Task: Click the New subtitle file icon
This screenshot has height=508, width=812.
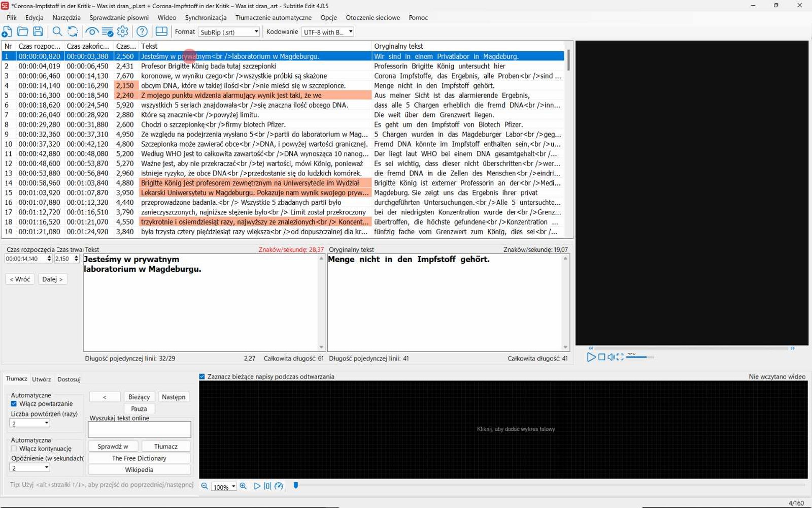Action: coord(7,31)
